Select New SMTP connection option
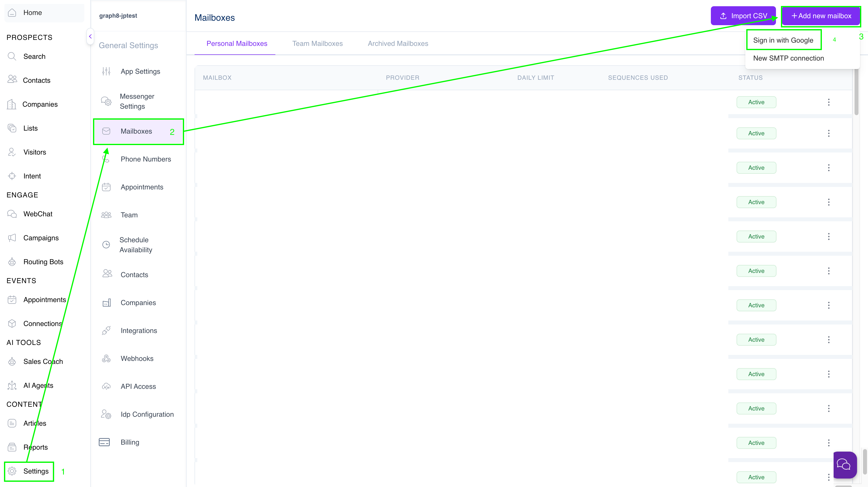 (x=788, y=58)
